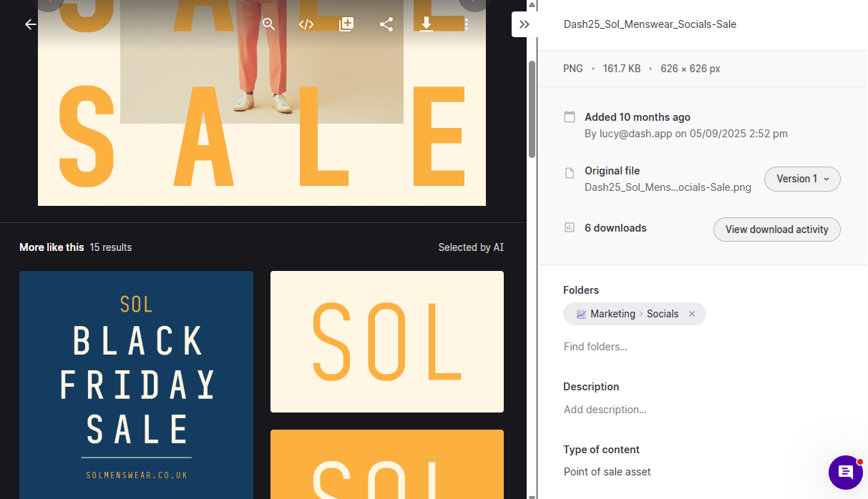This screenshot has height=499, width=868.
Task: Open the cream SOL logo thumbnail
Action: point(387,342)
